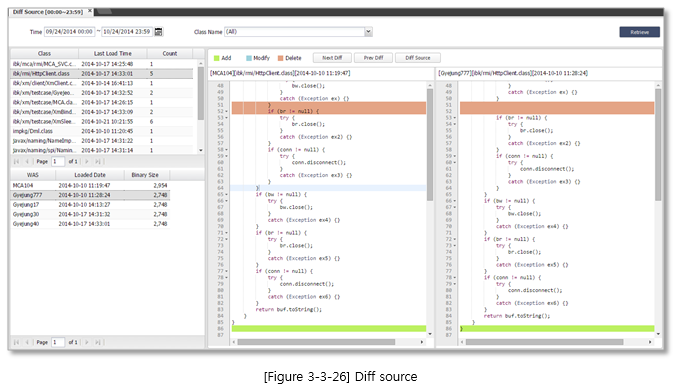Collapse code fold at line 65 in MCA104 pane

coord(227,194)
